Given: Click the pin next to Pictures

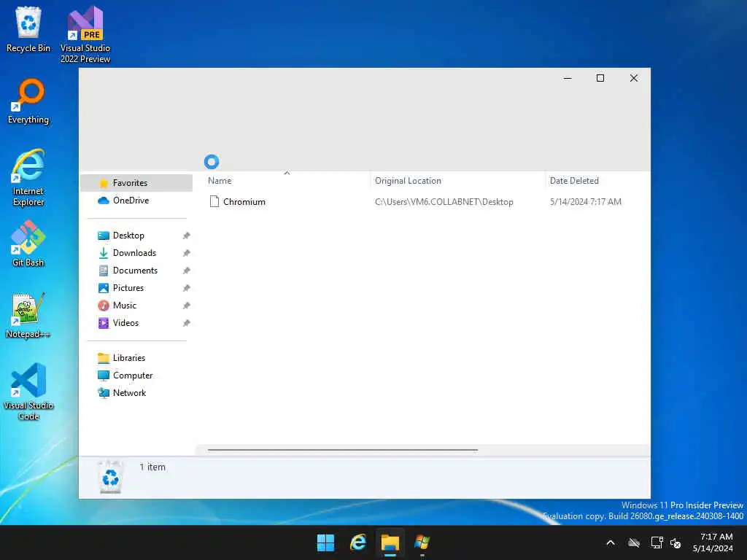Looking at the screenshot, I should pos(187,288).
